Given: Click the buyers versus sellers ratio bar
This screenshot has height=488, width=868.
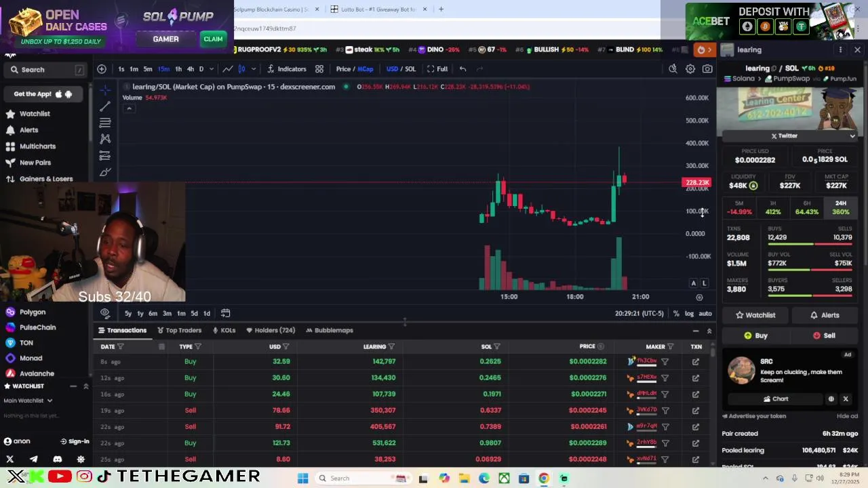Looking at the screenshot, I should tap(810, 296).
